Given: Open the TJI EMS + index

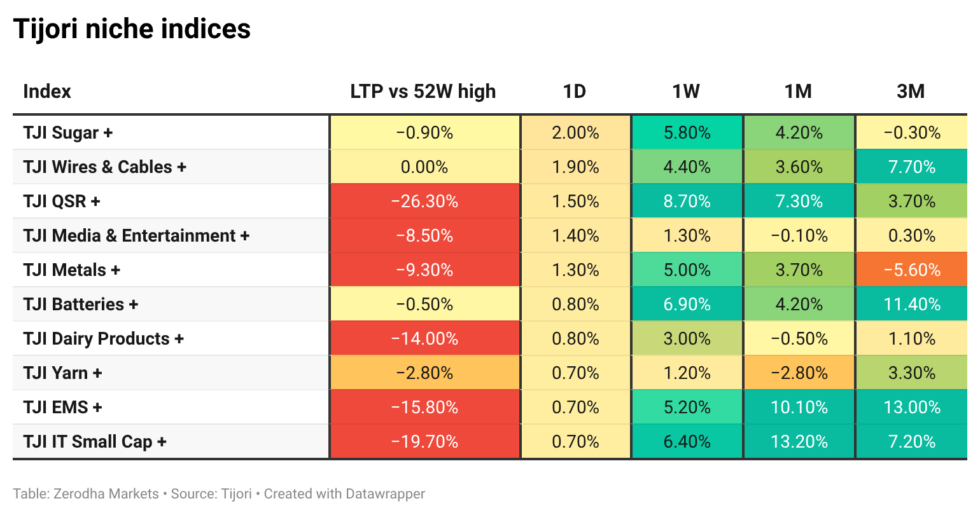Looking at the screenshot, I should click(x=63, y=408).
